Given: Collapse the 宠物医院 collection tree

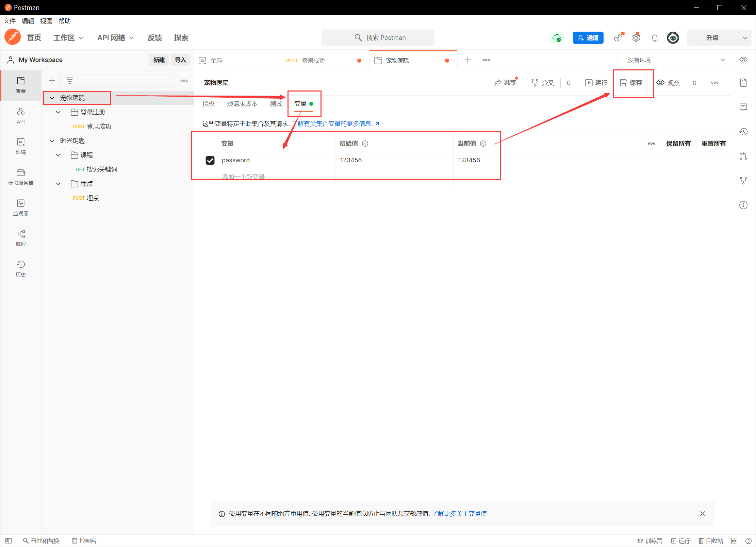Looking at the screenshot, I should (52, 98).
